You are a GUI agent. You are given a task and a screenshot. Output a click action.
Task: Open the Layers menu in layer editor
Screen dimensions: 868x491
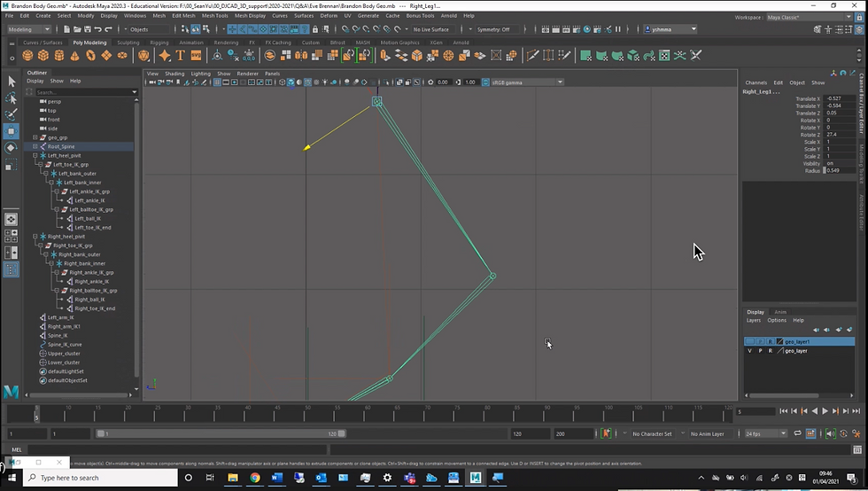[754, 320]
